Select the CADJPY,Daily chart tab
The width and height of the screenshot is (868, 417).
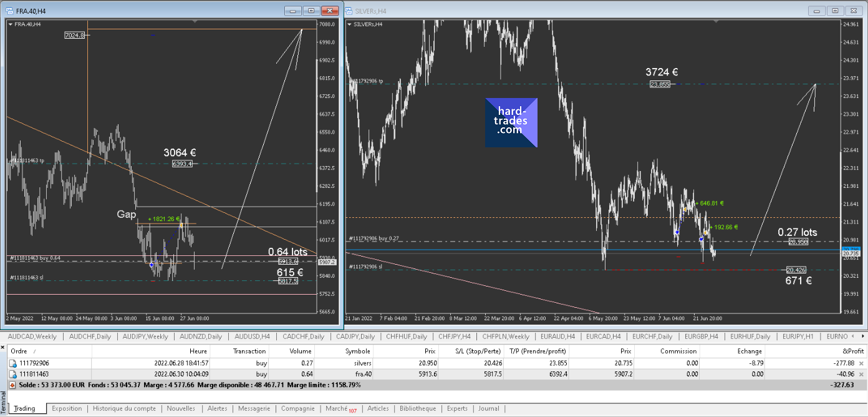(355, 336)
